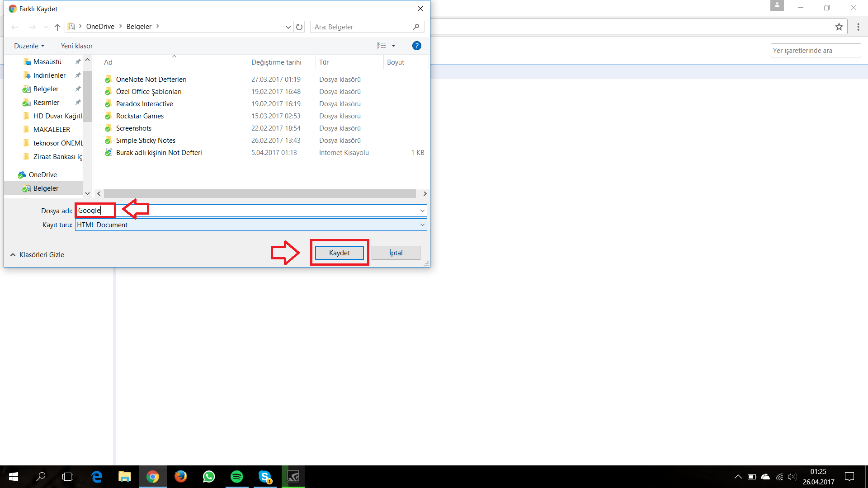The width and height of the screenshot is (868, 488).
Task: Open the help question mark icon
Action: [x=416, y=46]
